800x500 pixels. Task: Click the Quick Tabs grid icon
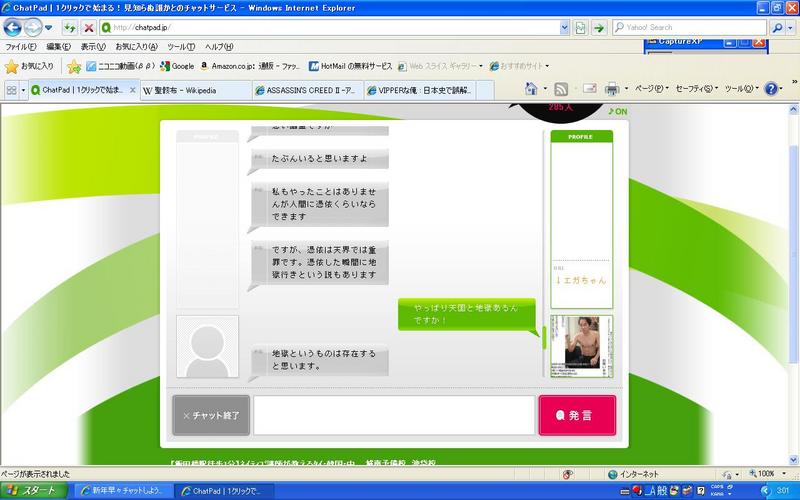pyautogui.click(x=11, y=90)
